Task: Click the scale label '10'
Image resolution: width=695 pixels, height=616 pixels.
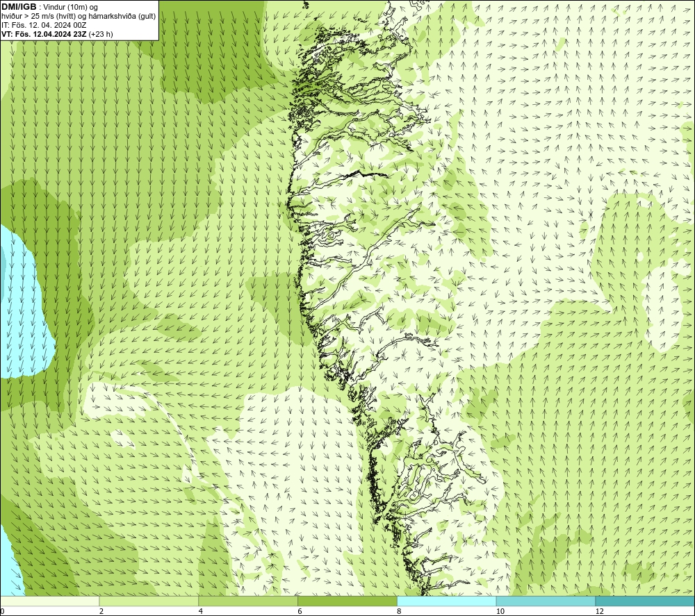Action: pyautogui.click(x=500, y=612)
